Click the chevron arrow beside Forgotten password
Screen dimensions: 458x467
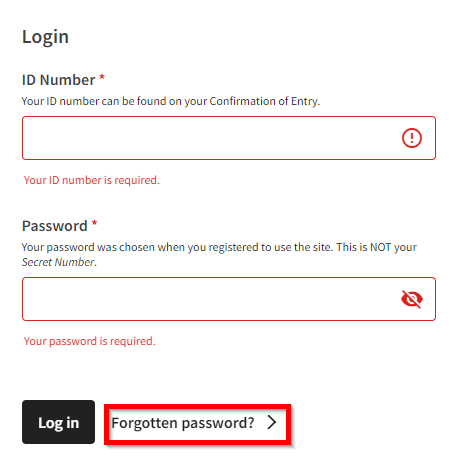pyautogui.click(x=272, y=422)
